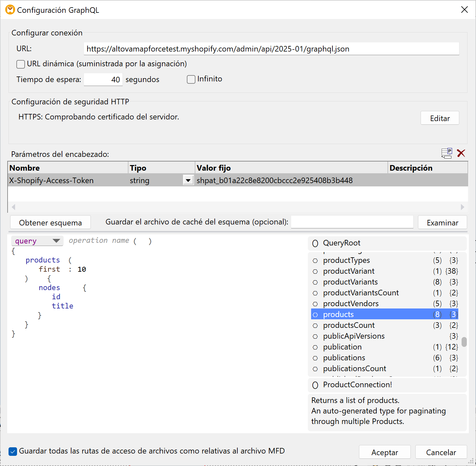Open the query operation type dropdown
The image size is (476, 466).
click(x=56, y=241)
